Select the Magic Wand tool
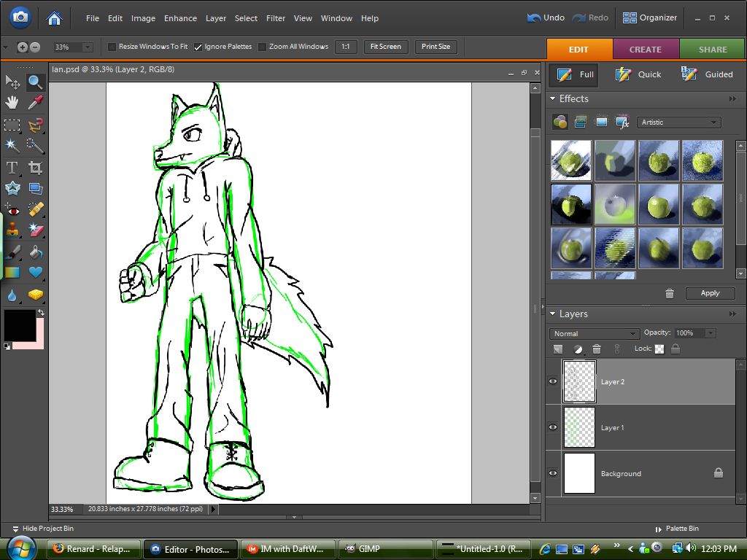 [12, 146]
